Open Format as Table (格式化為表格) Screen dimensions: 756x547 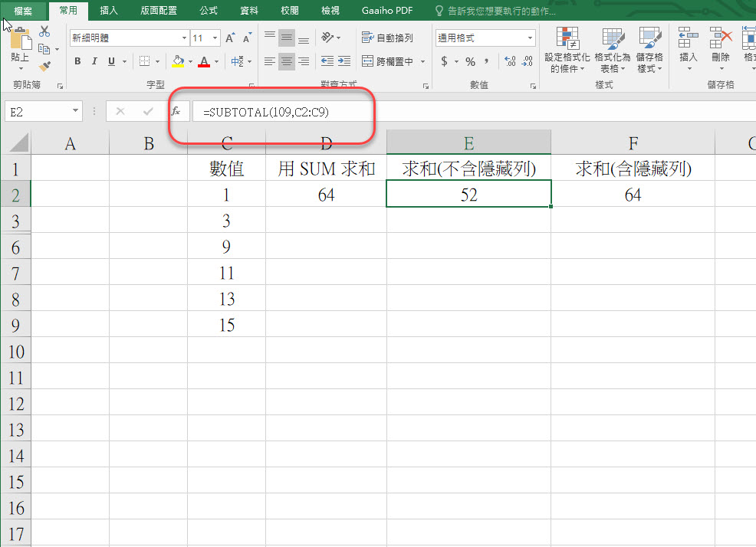[x=613, y=50]
